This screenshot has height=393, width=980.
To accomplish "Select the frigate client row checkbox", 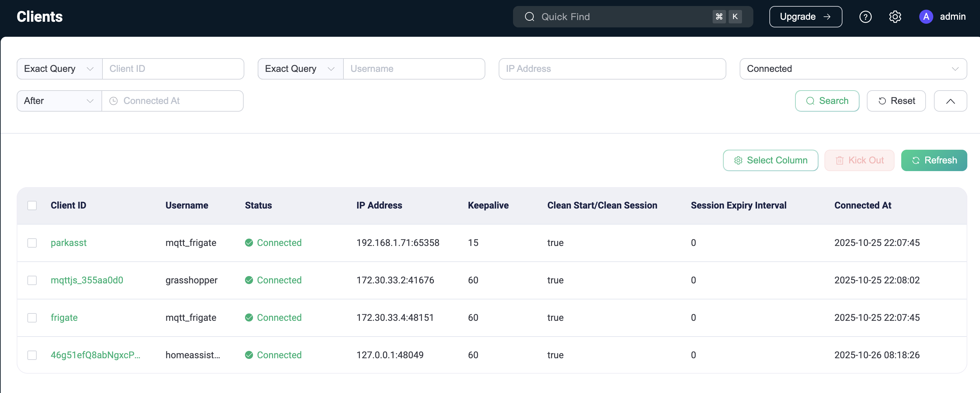I will [32, 317].
